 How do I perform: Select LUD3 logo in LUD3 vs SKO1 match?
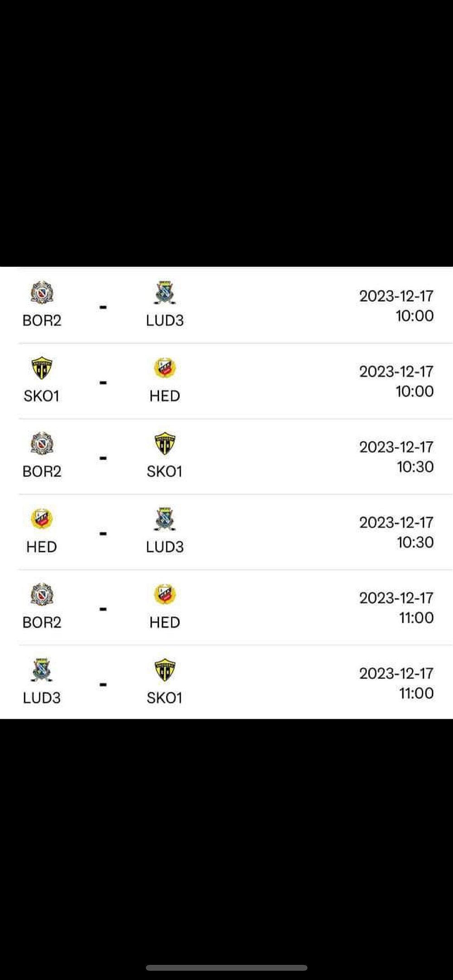[42, 670]
